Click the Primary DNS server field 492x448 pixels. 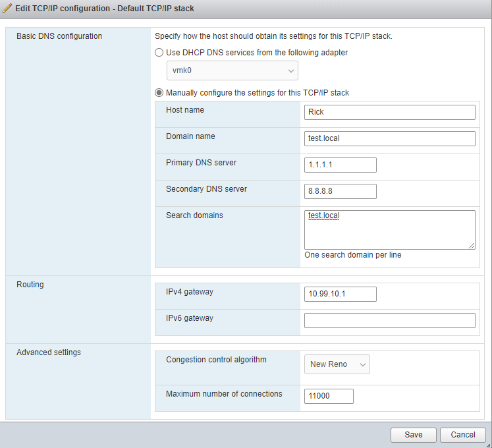pos(341,165)
